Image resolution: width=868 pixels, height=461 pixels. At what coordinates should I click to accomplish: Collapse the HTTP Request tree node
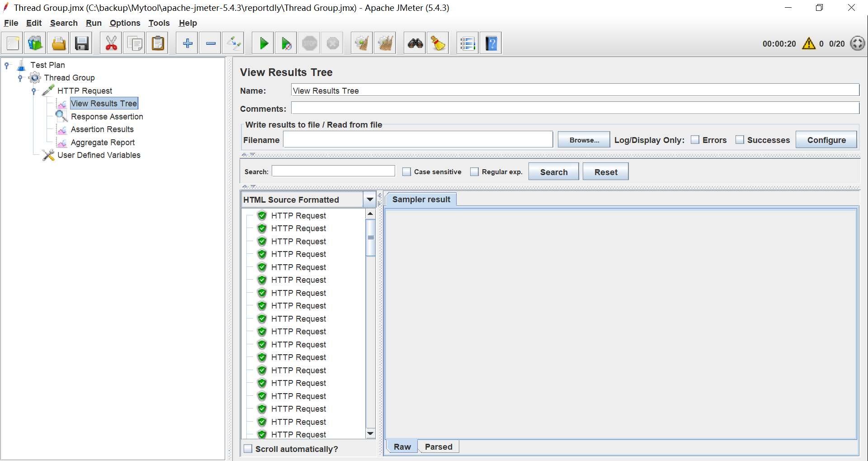33,91
